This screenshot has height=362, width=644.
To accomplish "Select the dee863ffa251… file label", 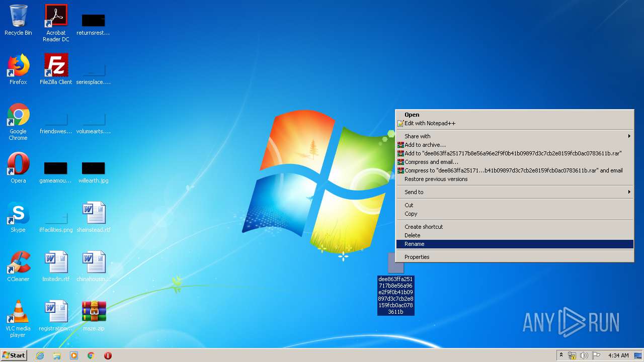I will click(395, 296).
